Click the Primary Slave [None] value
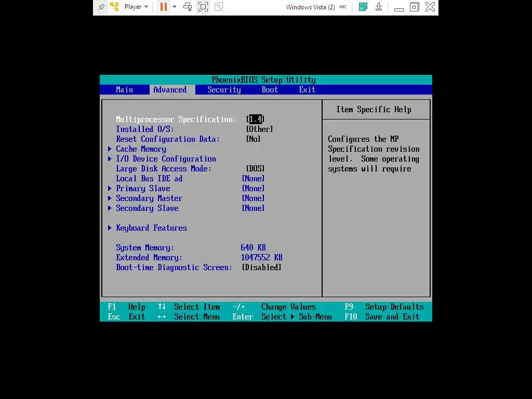Viewport: 532px width, 399px height. point(253,188)
